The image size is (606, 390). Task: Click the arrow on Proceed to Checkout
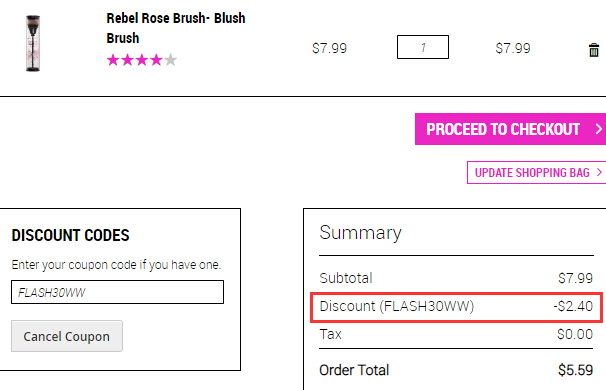tap(599, 129)
